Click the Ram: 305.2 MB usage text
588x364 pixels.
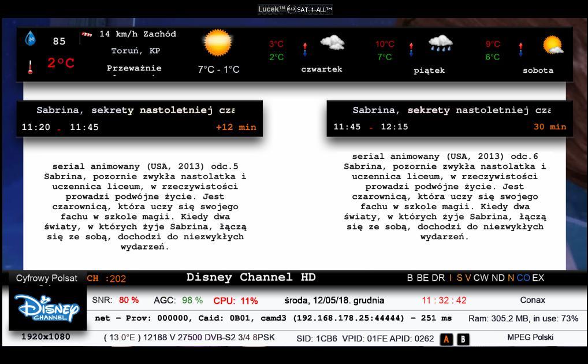pos(523,318)
